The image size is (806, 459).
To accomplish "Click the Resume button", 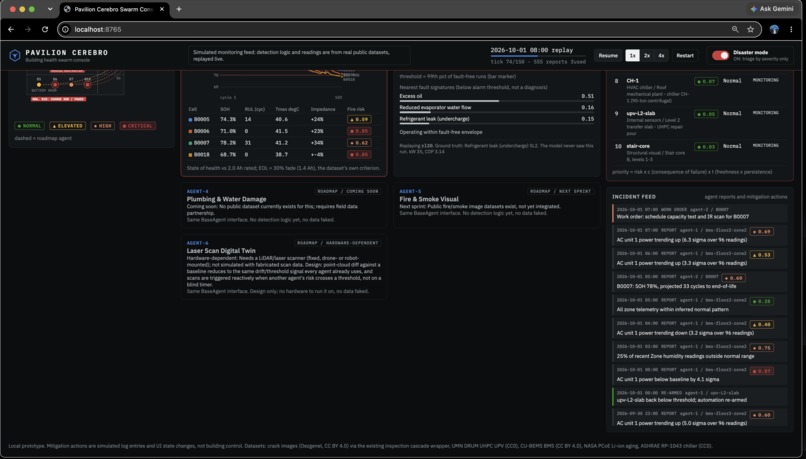I will pyautogui.click(x=608, y=56).
